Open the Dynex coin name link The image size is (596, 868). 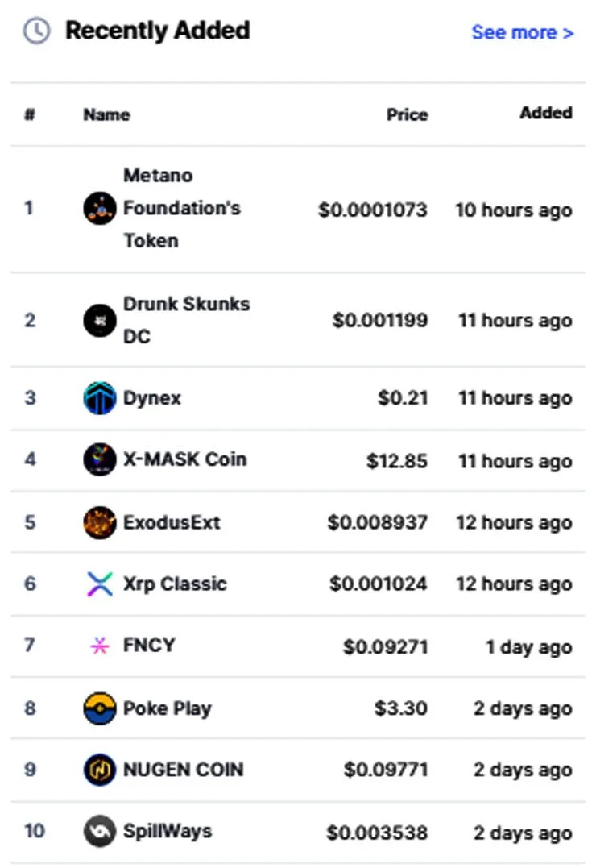pos(151,398)
